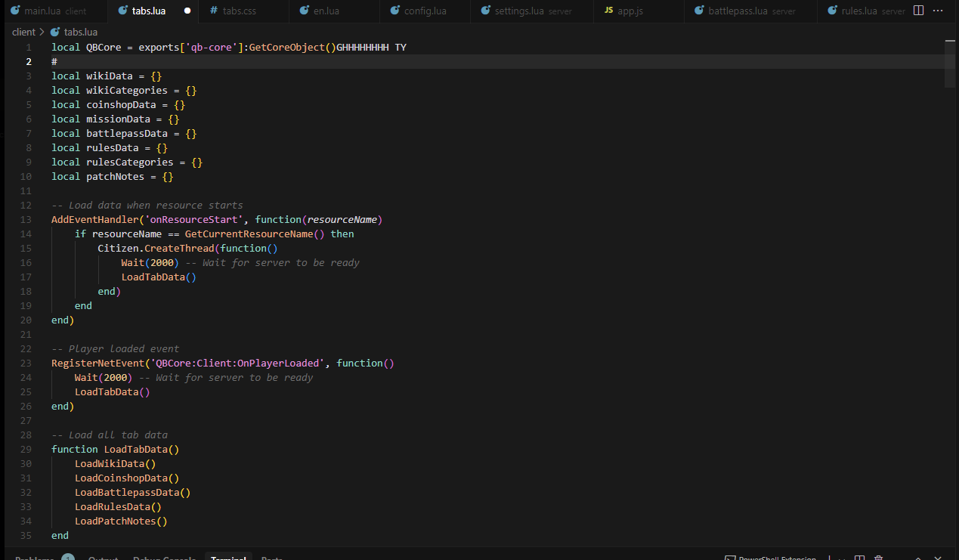Click the Lua file icon on main.lua tab

14,11
